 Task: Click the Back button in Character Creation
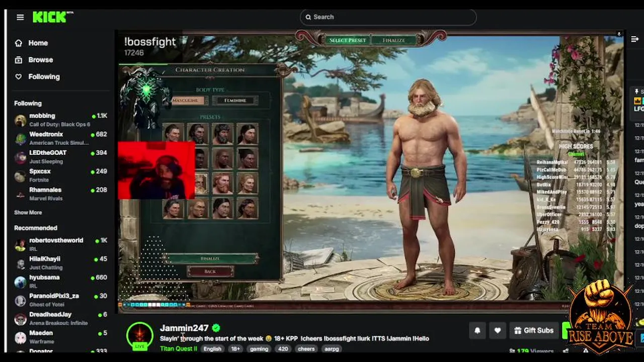tap(210, 271)
